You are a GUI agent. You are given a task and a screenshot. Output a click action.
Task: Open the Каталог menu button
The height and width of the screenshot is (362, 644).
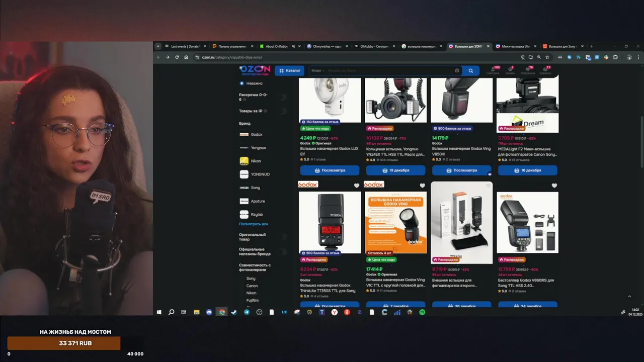pyautogui.click(x=290, y=71)
